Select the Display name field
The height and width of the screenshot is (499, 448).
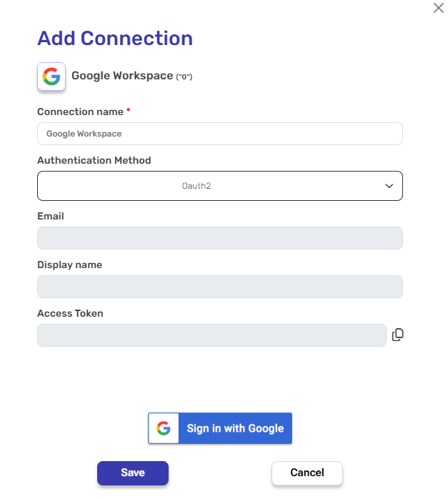click(x=219, y=287)
